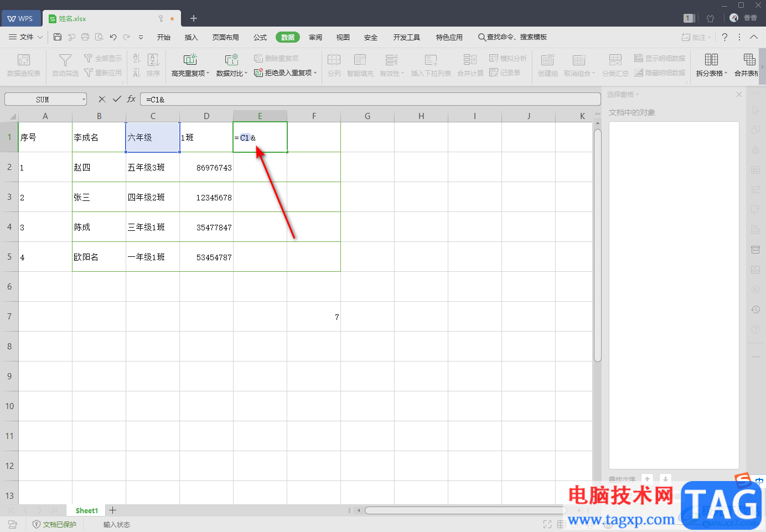Switch to the 视图 ribbon tab
The image size is (766, 532).
[x=343, y=37]
